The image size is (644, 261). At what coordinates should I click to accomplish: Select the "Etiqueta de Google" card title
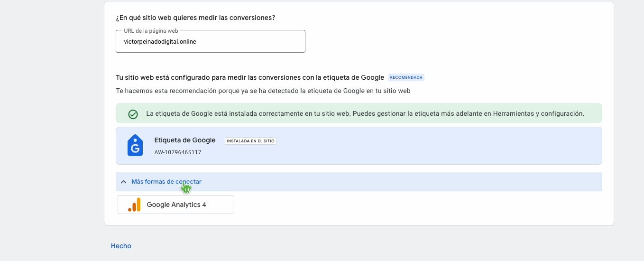click(x=185, y=140)
